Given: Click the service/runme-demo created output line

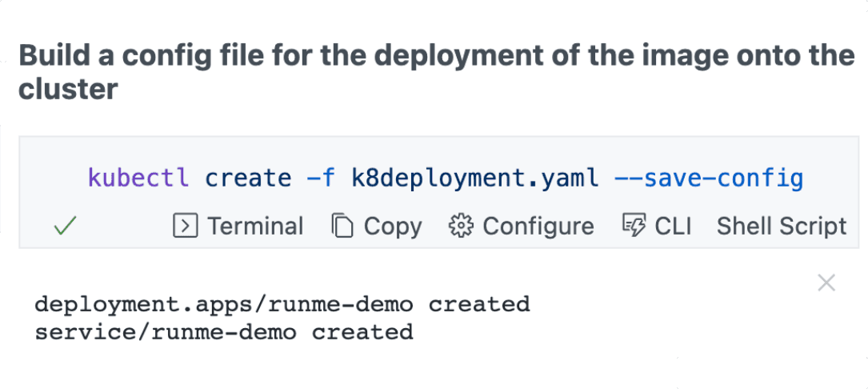Looking at the screenshot, I should click(x=224, y=332).
